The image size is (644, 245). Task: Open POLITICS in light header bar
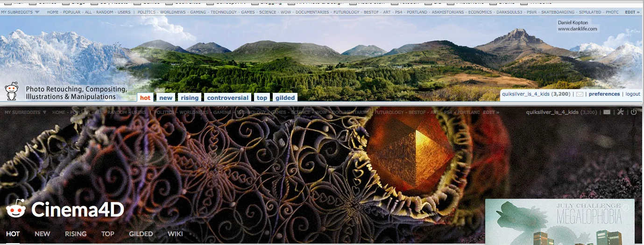pyautogui.click(x=147, y=12)
